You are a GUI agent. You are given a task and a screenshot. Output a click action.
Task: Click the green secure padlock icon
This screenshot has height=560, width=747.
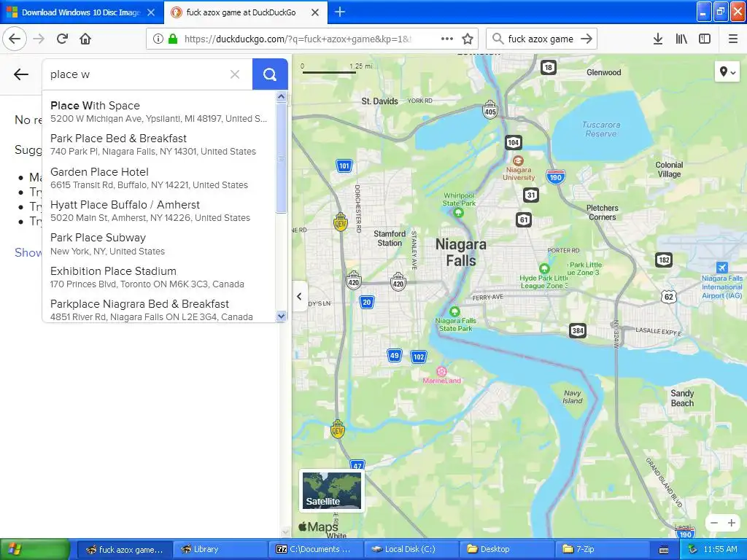tap(173, 39)
